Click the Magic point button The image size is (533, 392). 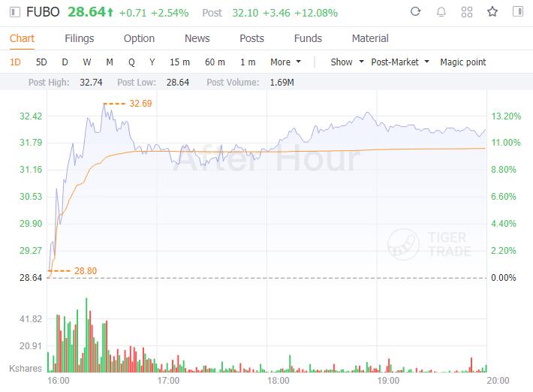(463, 62)
